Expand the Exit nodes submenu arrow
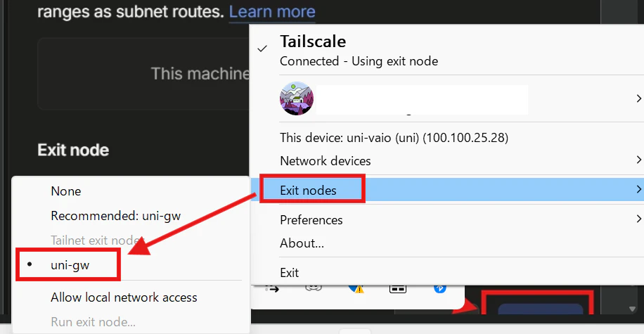 pos(638,189)
